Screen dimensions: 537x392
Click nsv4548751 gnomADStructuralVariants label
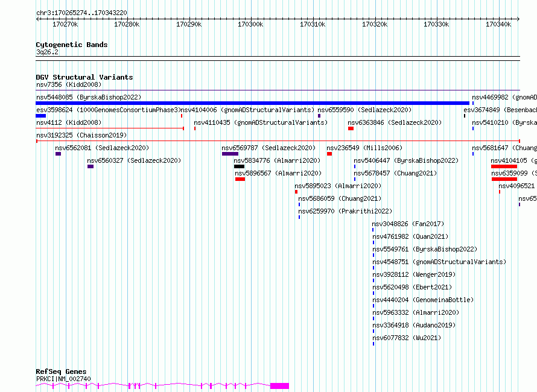(x=439, y=262)
